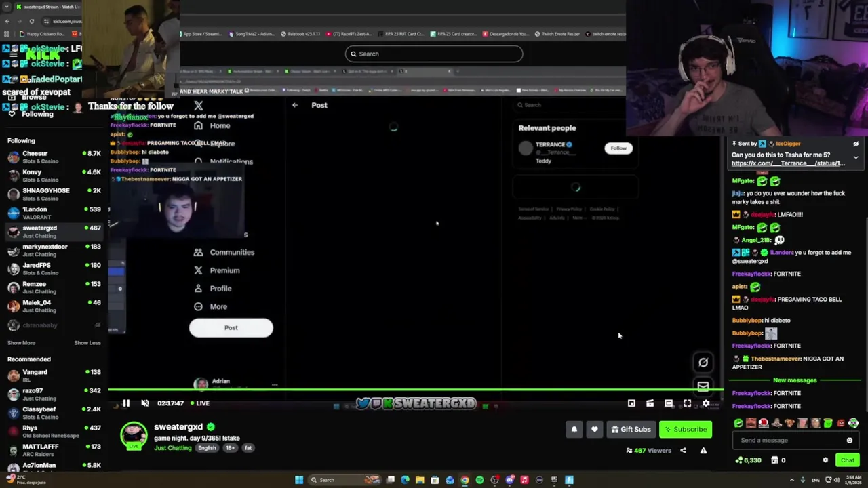
Task: Open the channel points 6,330 balance
Action: (x=749, y=460)
